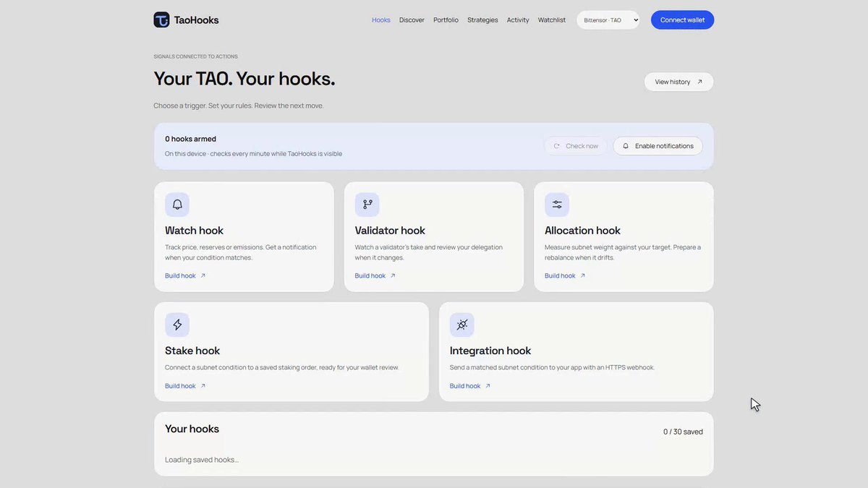Click the arrow icon in View history
The image size is (868, 488).
coord(699,82)
